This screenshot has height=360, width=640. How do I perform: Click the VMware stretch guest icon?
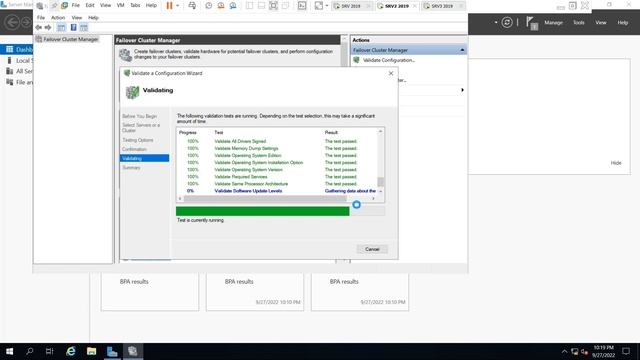pyautogui.click(x=319, y=6)
